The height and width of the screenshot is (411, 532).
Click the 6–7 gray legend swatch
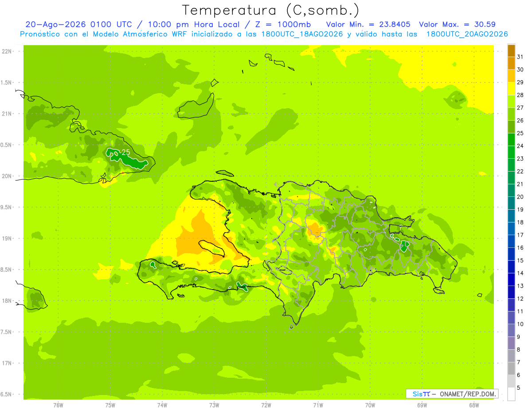tap(511, 368)
